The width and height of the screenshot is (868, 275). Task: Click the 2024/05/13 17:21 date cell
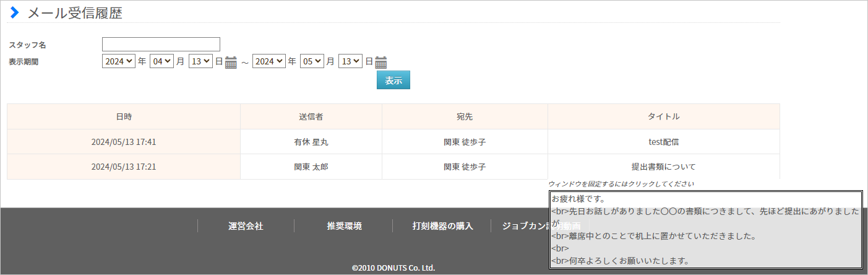124,167
